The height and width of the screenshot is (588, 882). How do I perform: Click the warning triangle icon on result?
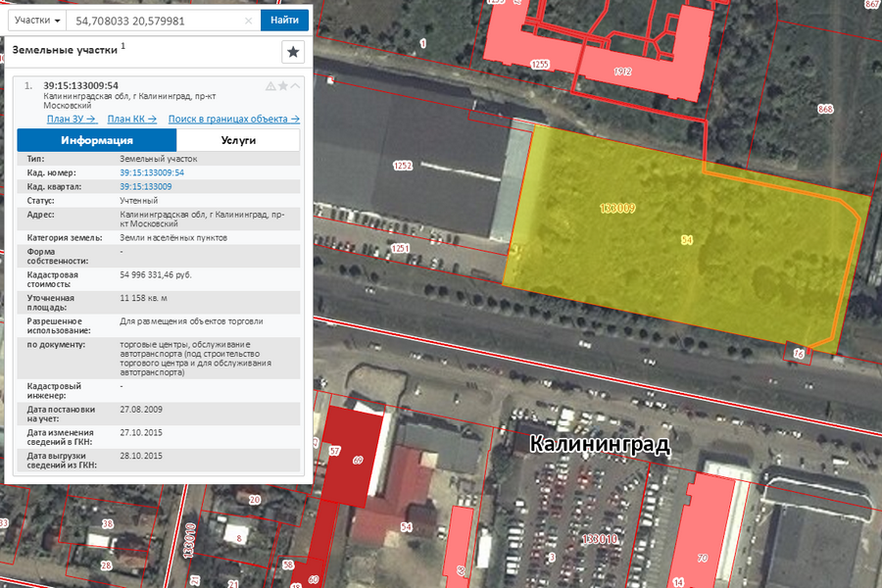270,86
